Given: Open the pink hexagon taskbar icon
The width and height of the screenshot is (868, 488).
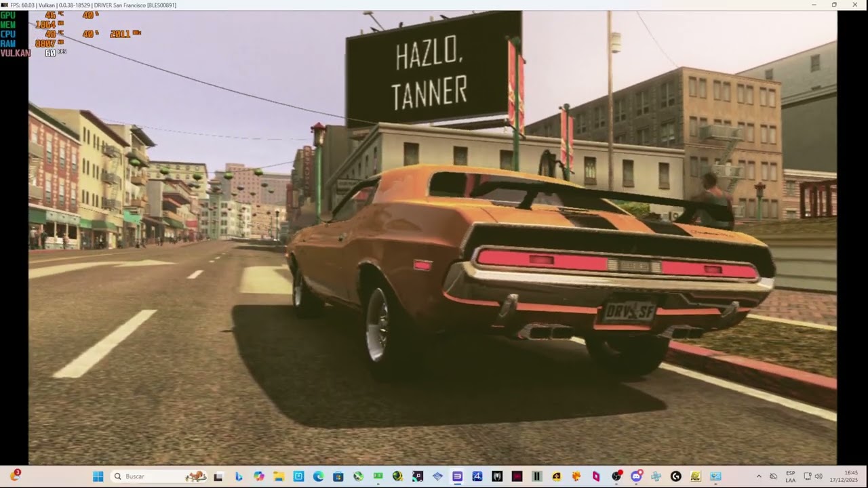Looking at the screenshot, I should 596,476.
